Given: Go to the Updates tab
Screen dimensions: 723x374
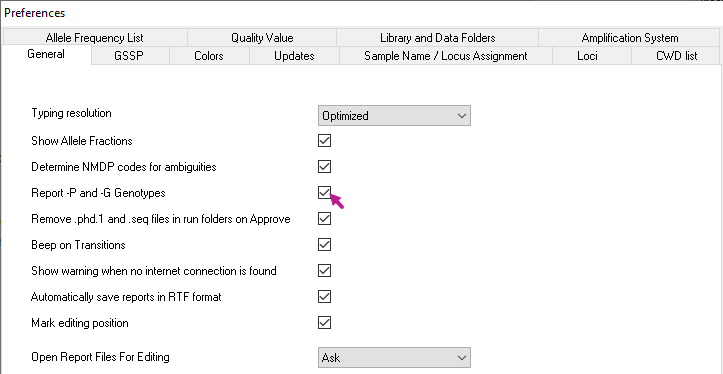Looking at the screenshot, I should 294,56.
